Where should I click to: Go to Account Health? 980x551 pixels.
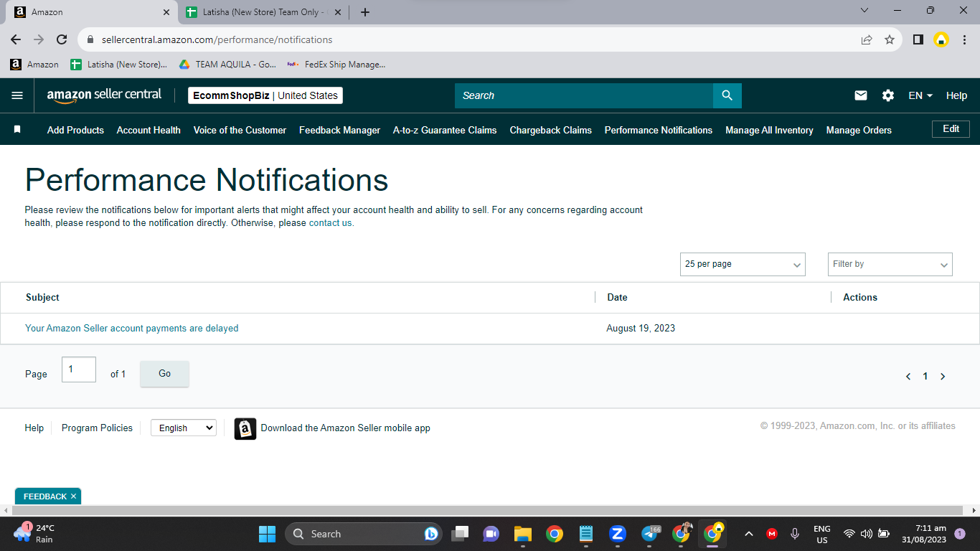(x=149, y=130)
